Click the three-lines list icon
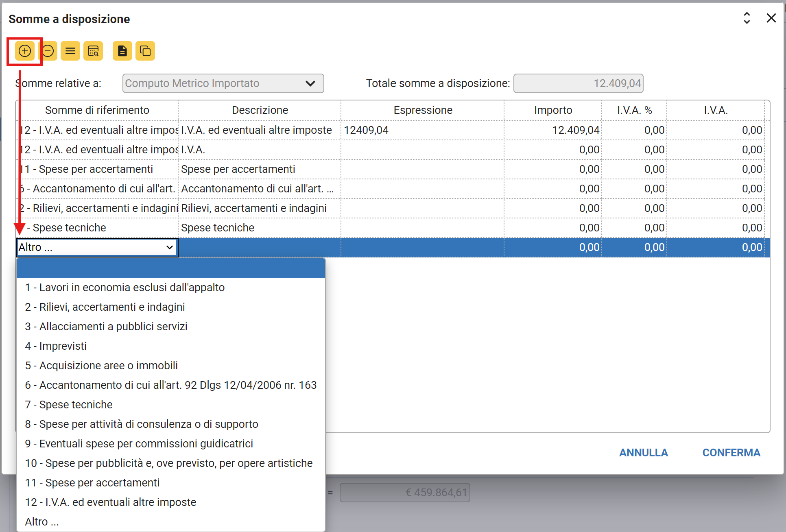786x532 pixels. coord(70,51)
